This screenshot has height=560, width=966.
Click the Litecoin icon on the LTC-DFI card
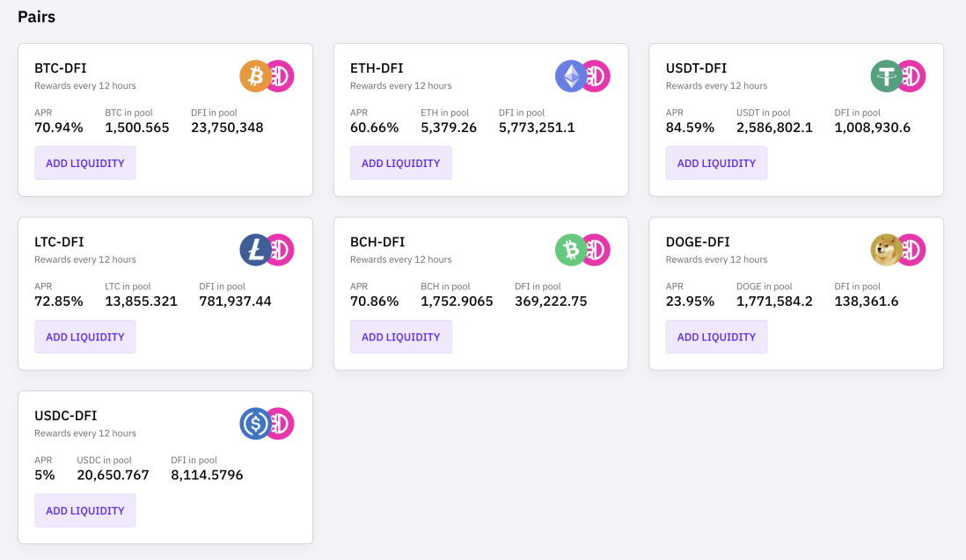(x=254, y=250)
